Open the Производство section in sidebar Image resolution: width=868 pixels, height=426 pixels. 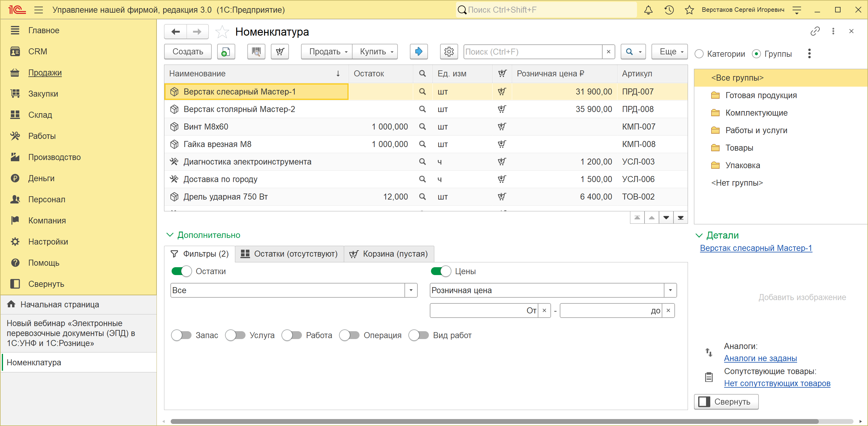[54, 157]
